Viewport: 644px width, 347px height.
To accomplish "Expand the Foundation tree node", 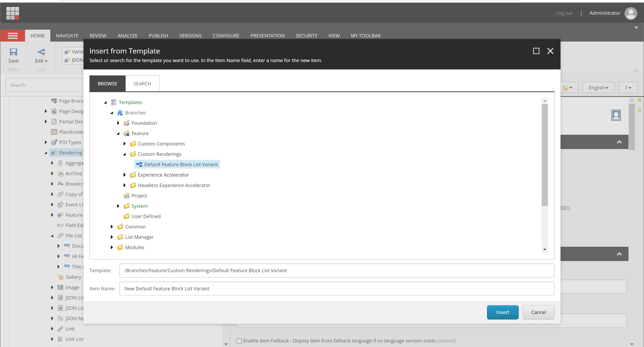I will pos(118,123).
